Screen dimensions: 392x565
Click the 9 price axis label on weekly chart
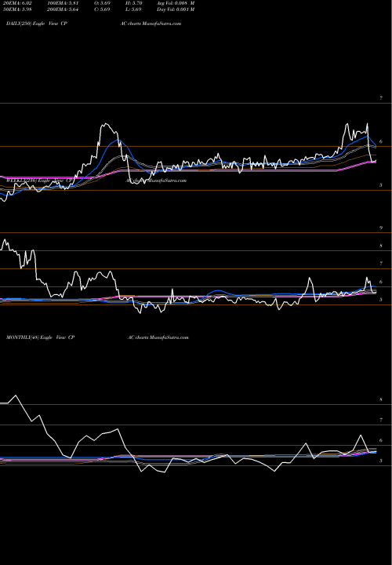click(381, 228)
